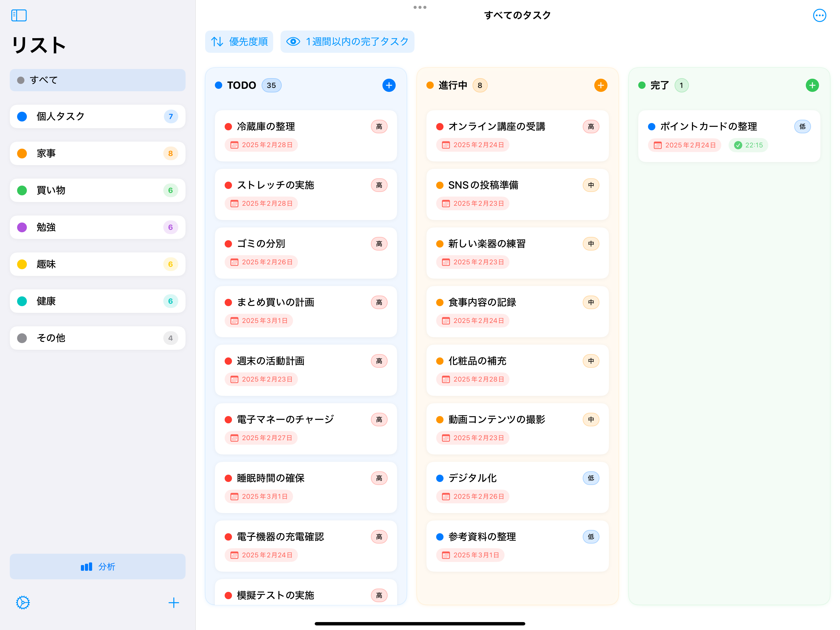Open the 睡眠時間の確保 task card
The width and height of the screenshot is (840, 630).
[306, 487]
